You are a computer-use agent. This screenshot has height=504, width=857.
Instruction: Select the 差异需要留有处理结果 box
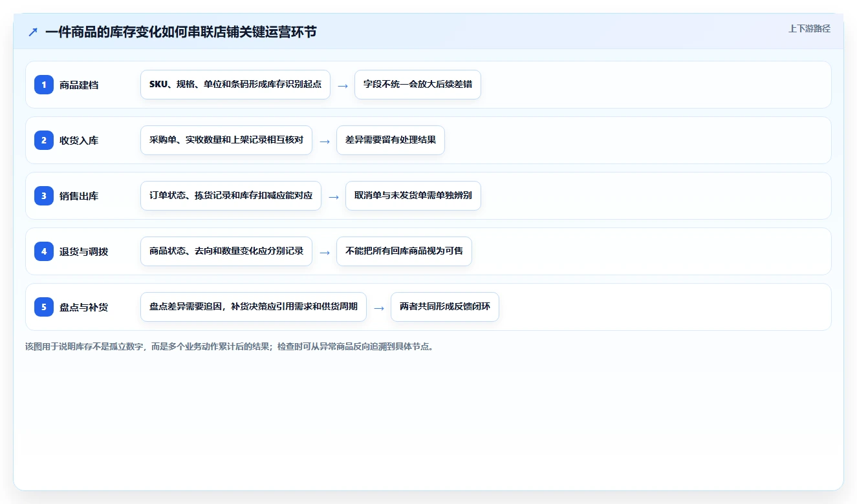tap(391, 140)
